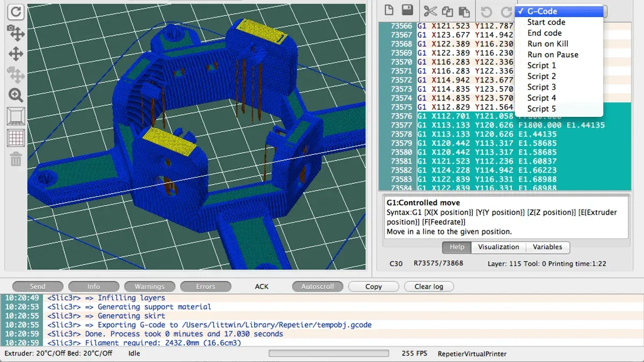644x362 pixels.
Task: Toggle the red grid view icon
Action: (x=16, y=138)
